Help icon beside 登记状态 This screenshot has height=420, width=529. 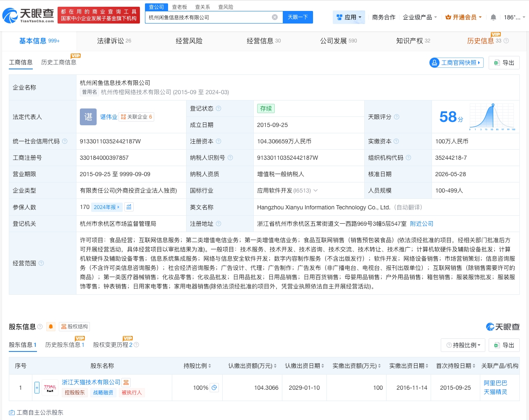(218, 108)
